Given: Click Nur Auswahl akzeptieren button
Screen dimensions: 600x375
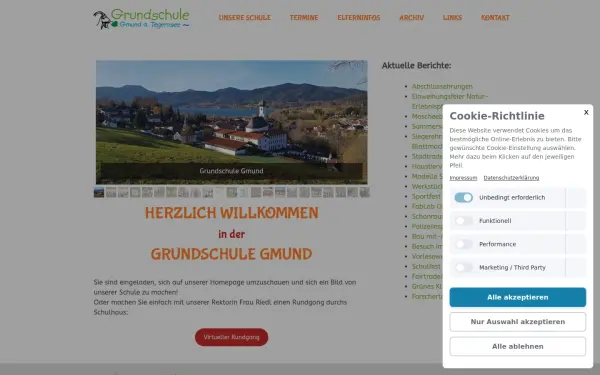Looking at the screenshot, I should coord(518,322).
